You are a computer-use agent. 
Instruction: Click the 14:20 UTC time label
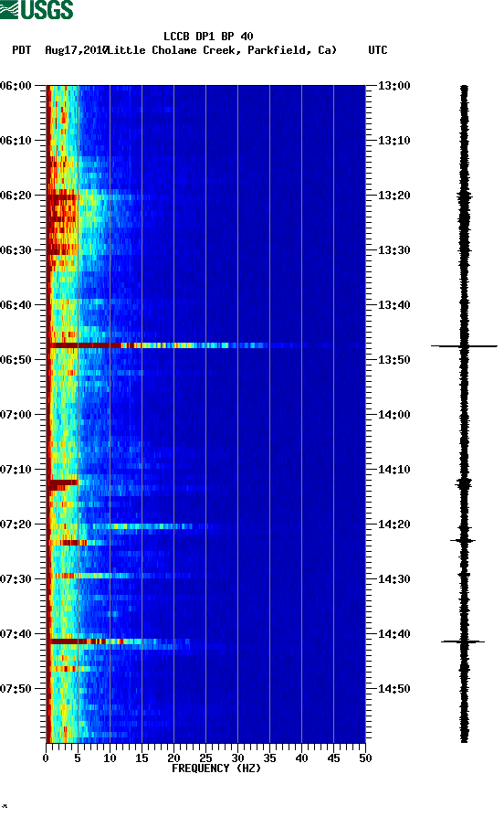tap(394, 525)
